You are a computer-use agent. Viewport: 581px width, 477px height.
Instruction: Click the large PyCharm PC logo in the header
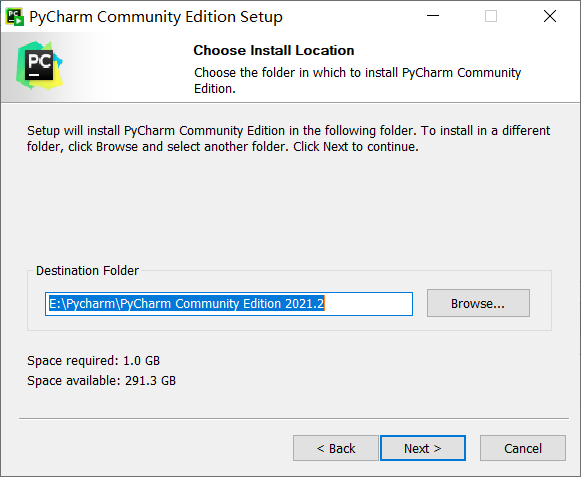click(x=39, y=66)
